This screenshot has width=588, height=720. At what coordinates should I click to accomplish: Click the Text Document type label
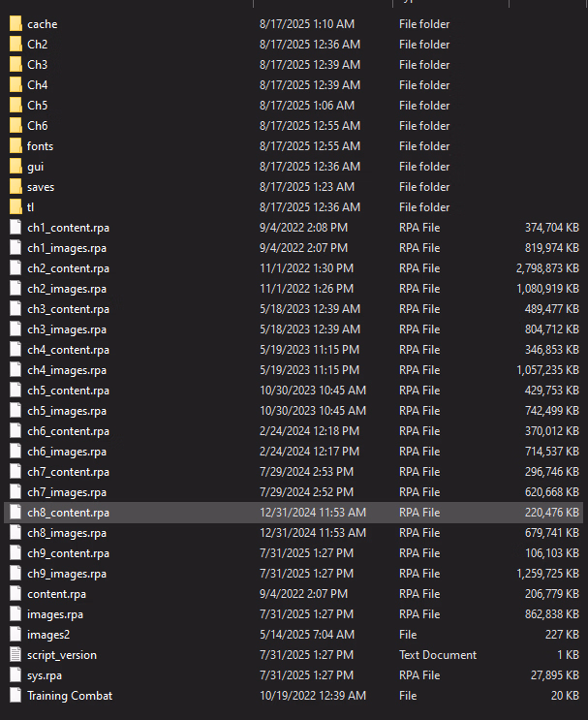[438, 655]
